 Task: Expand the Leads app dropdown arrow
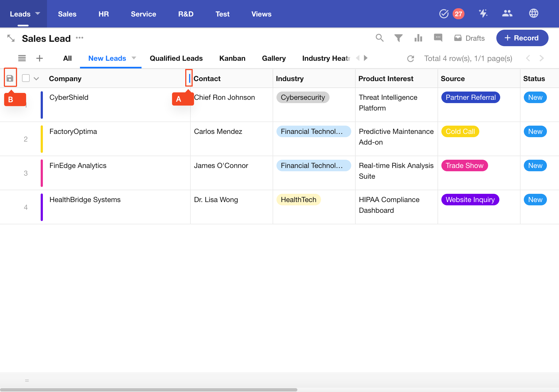coord(38,13)
